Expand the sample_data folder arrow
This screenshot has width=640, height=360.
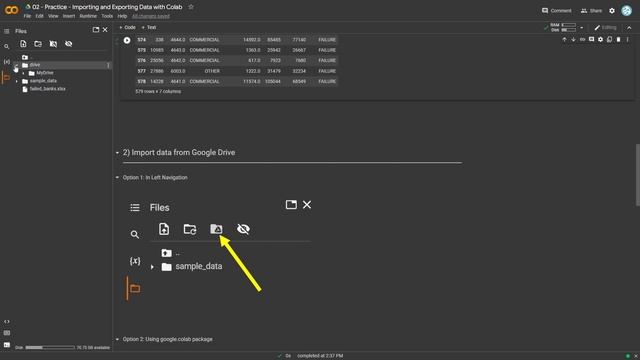[17, 81]
